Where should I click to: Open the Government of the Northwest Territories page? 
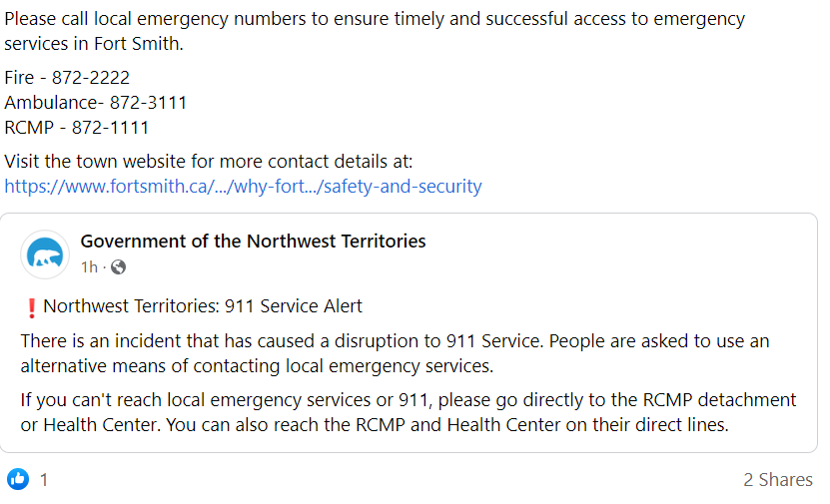click(x=253, y=242)
